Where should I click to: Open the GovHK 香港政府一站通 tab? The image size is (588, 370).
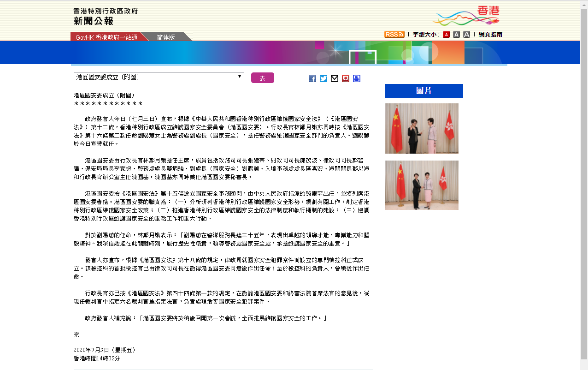[106, 37]
